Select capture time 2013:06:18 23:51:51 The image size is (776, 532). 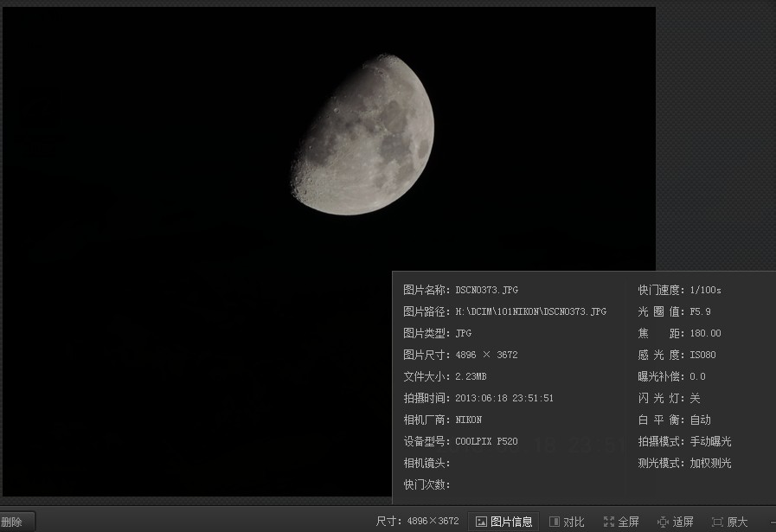(x=504, y=399)
